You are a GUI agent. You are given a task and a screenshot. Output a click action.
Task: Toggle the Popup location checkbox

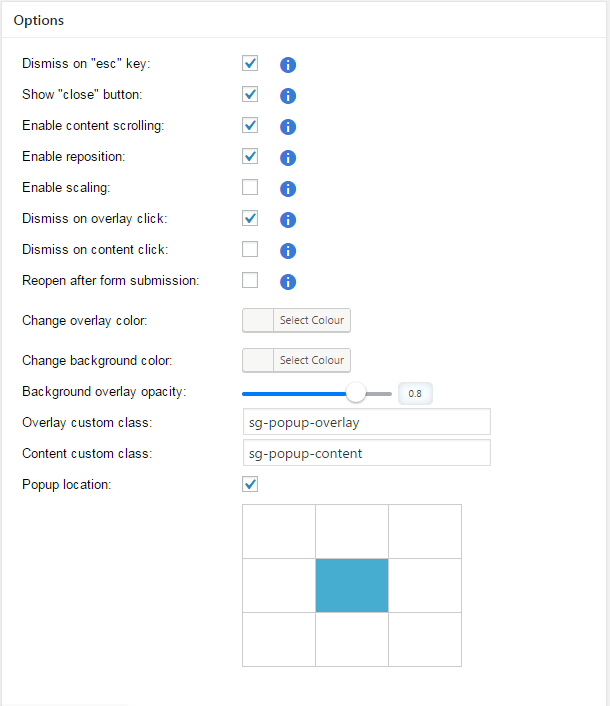tap(250, 484)
